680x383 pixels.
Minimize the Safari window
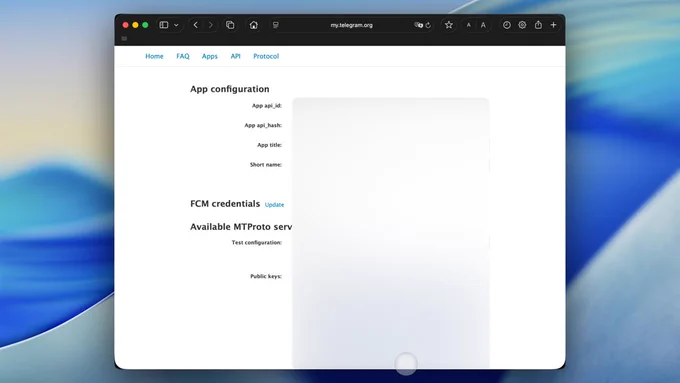coord(135,25)
